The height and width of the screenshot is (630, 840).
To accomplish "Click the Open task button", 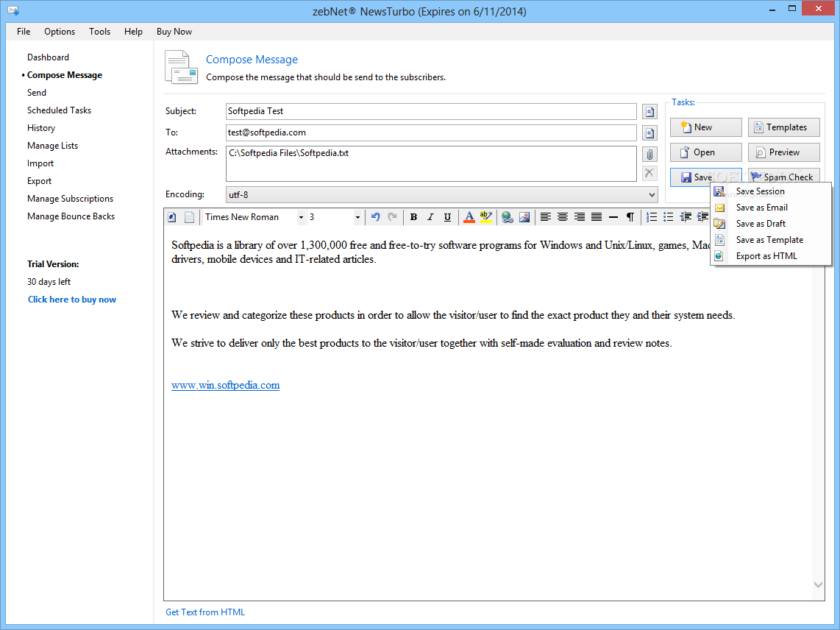I will [706, 152].
